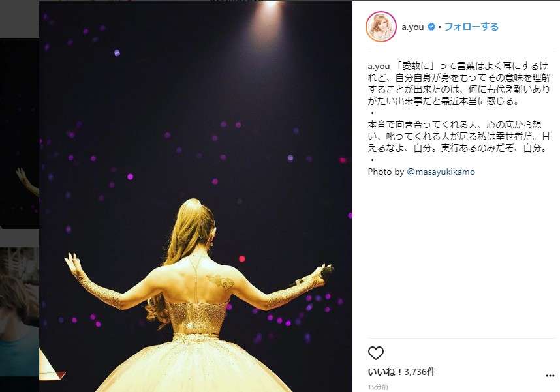
Task: Click the 15分前 timestamp
Action: [x=378, y=387]
